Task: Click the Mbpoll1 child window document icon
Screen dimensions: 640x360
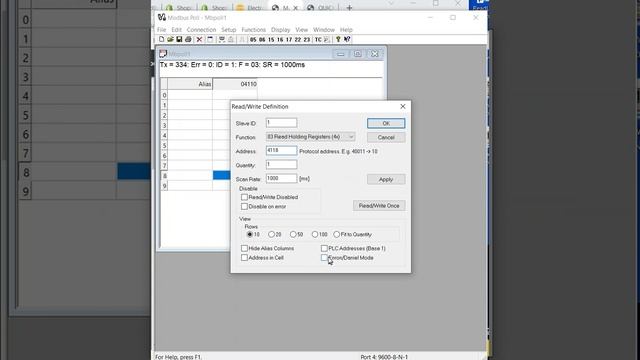Action: (163, 54)
